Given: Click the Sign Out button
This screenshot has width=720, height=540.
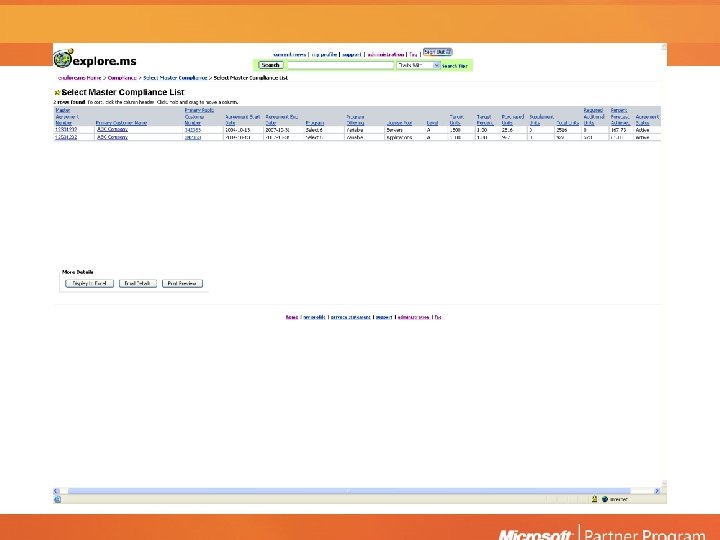Looking at the screenshot, I should (x=438, y=52).
